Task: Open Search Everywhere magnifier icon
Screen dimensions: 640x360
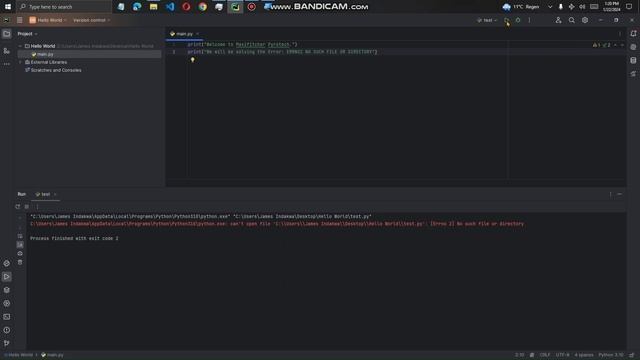Action: click(x=571, y=20)
